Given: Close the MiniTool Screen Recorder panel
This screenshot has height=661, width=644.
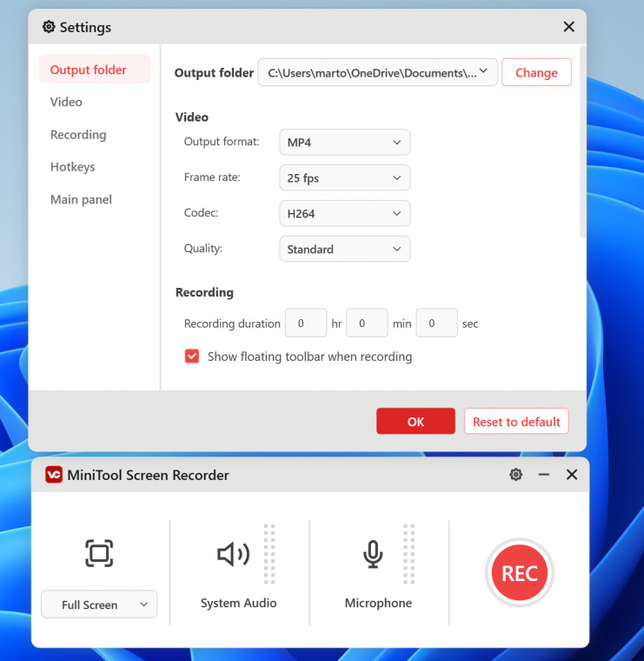Looking at the screenshot, I should [x=572, y=475].
